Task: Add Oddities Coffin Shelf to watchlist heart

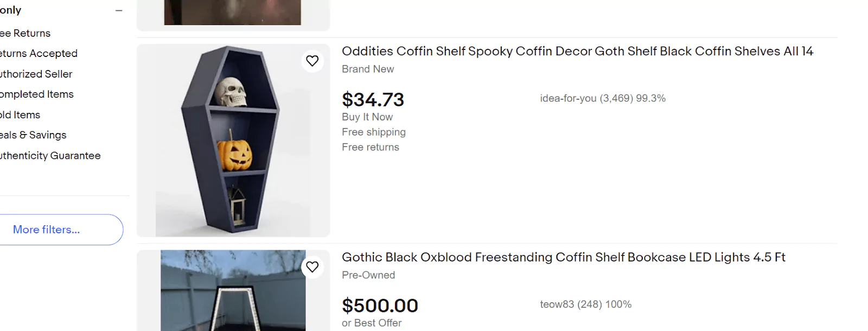Action: tap(312, 61)
